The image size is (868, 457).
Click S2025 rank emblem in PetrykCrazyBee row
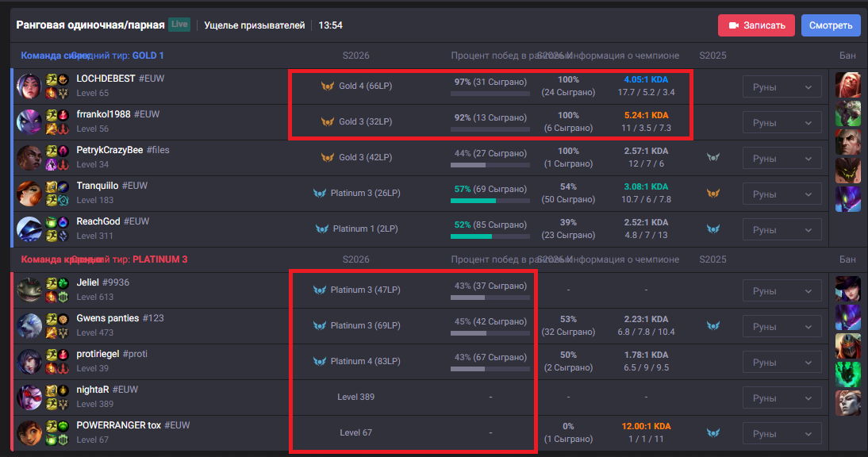[x=713, y=158]
